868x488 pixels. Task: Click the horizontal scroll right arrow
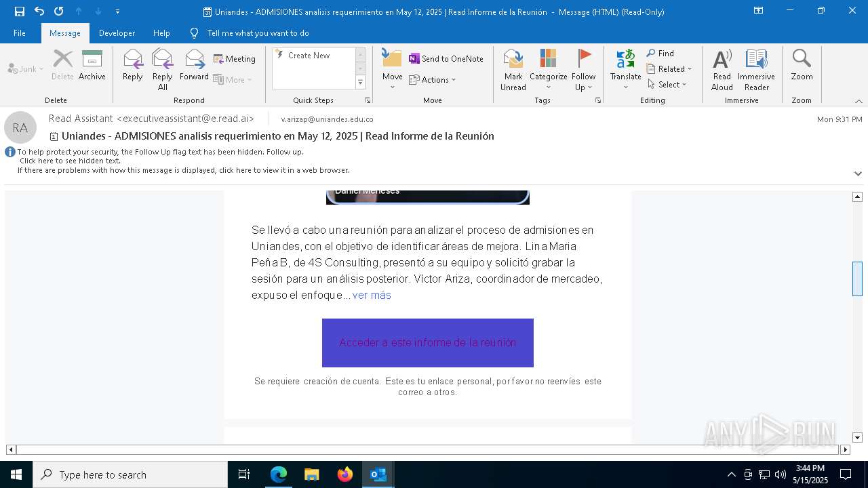(x=845, y=449)
